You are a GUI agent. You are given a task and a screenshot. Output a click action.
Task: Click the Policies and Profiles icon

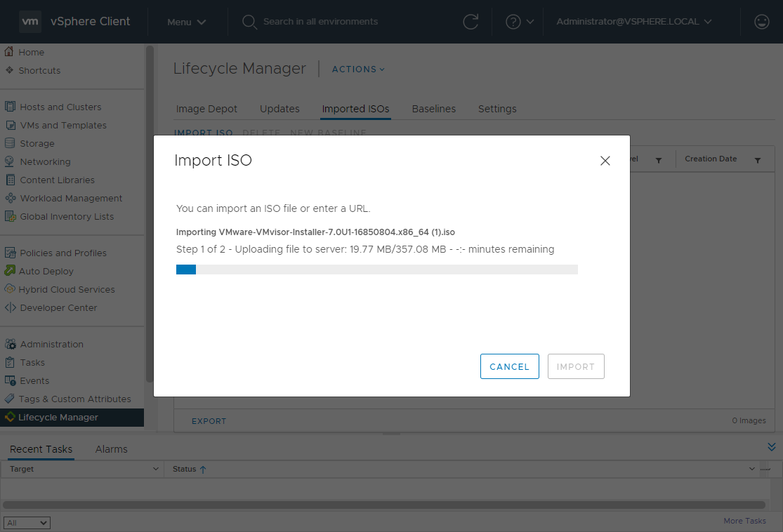pos(10,253)
